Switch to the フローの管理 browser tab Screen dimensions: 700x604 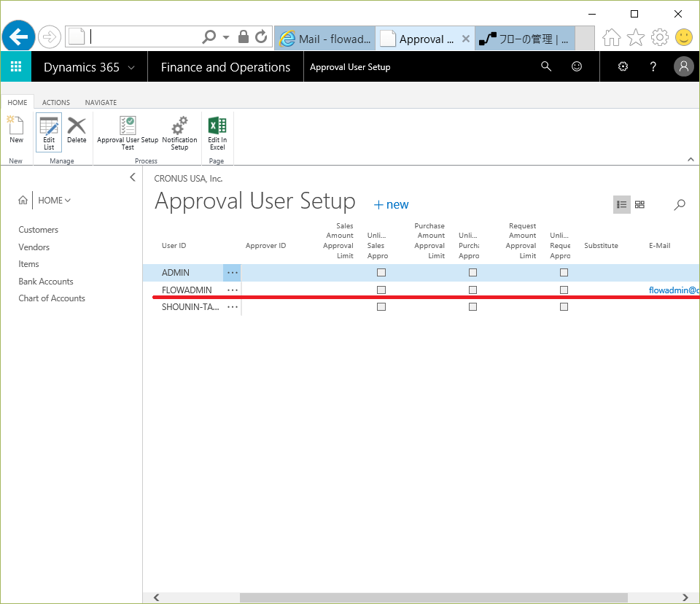[524, 39]
